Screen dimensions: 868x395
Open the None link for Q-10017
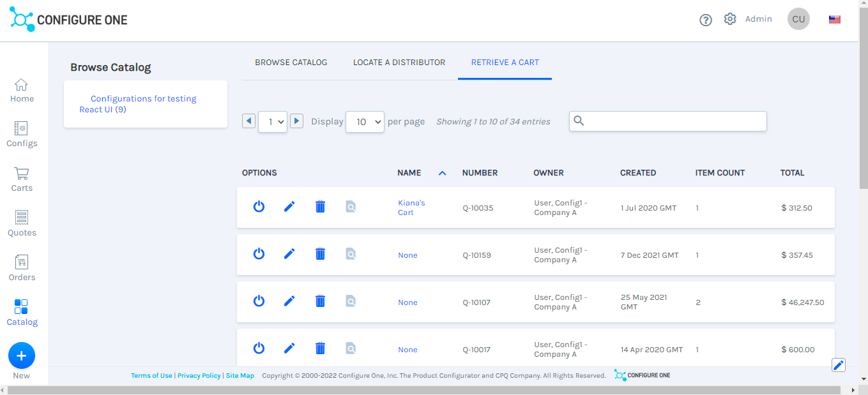407,350
